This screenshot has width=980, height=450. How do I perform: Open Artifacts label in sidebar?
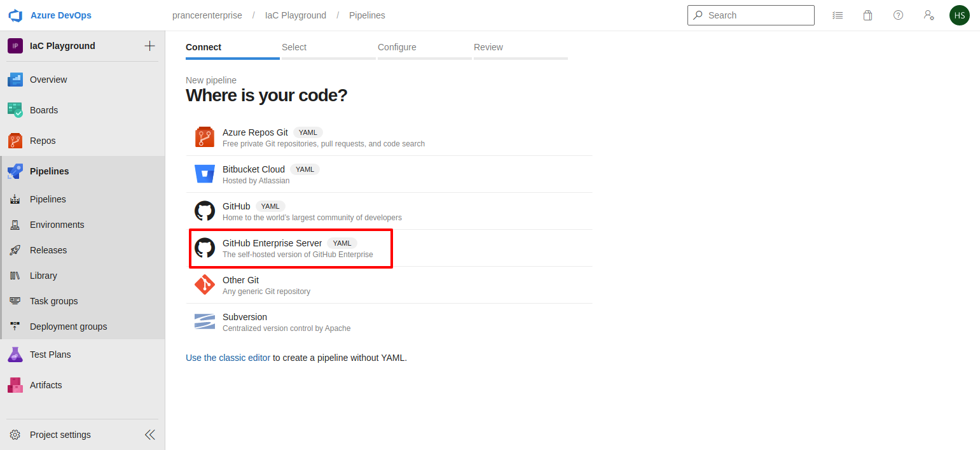tap(46, 385)
